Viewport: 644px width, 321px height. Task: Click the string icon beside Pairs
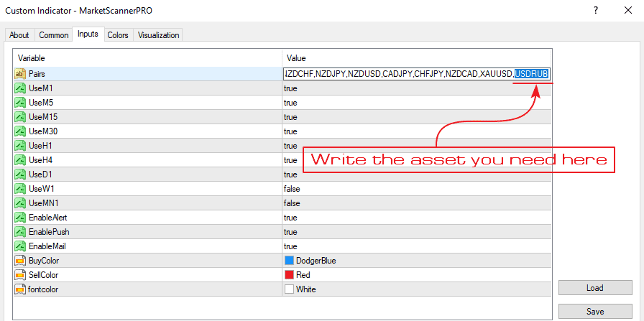point(19,74)
